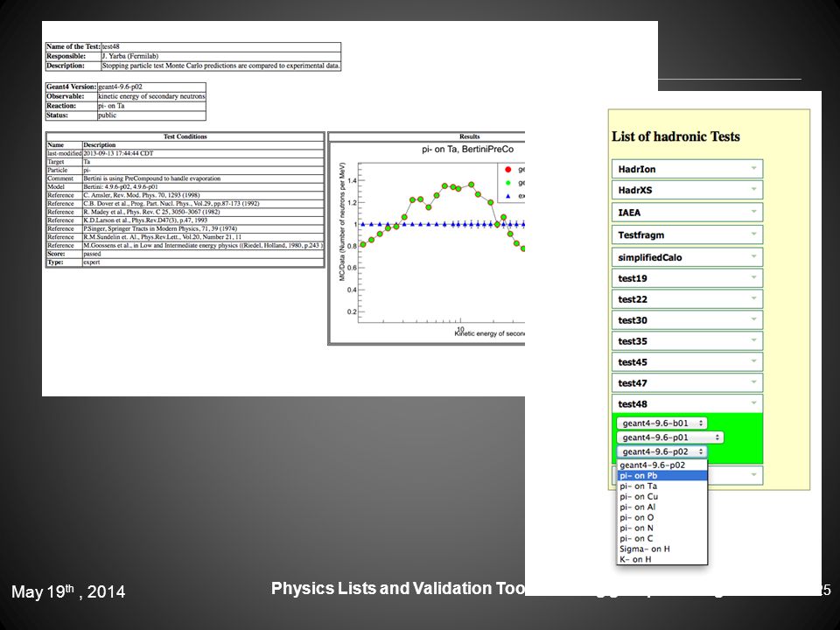Click the 'R. Madey et al.' reference

coord(202,212)
